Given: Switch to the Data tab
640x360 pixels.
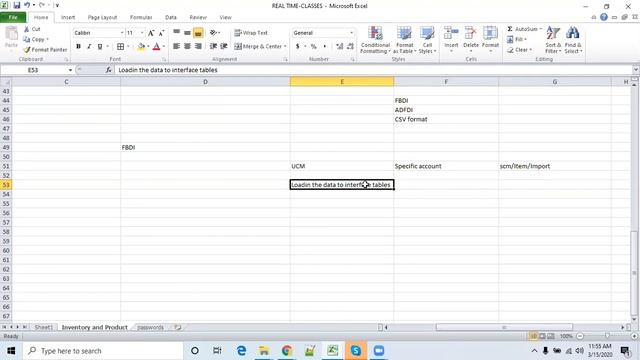Looking at the screenshot, I should click(x=171, y=17).
